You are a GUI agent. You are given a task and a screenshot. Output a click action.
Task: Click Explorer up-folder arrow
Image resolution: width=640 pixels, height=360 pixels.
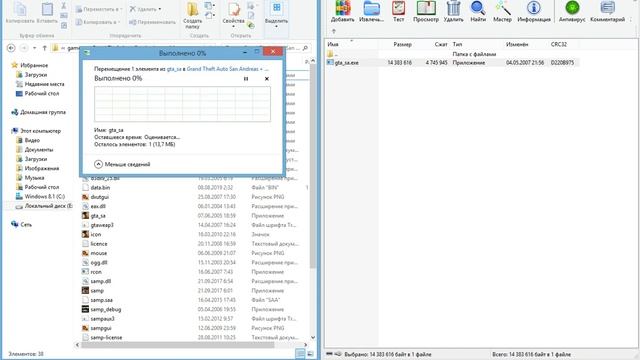pyautogui.click(x=44, y=48)
